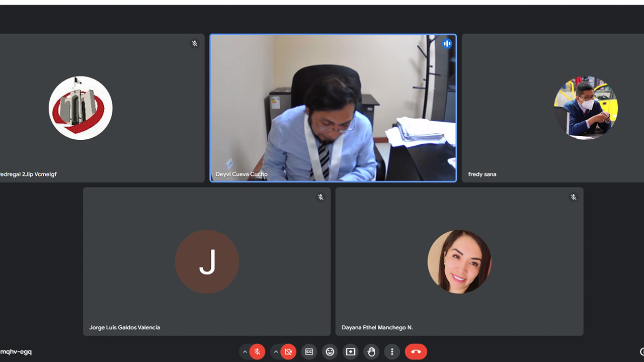Viewport: 644px width, 362px height.
Task: Click the meeting code mqhv-egq
Action: [16, 352]
